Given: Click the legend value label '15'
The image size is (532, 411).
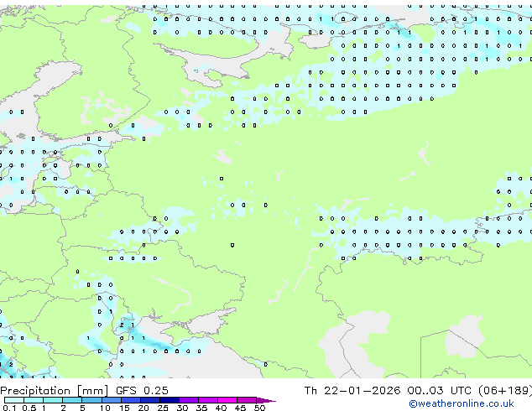Looking at the screenshot, I should [x=124, y=408].
